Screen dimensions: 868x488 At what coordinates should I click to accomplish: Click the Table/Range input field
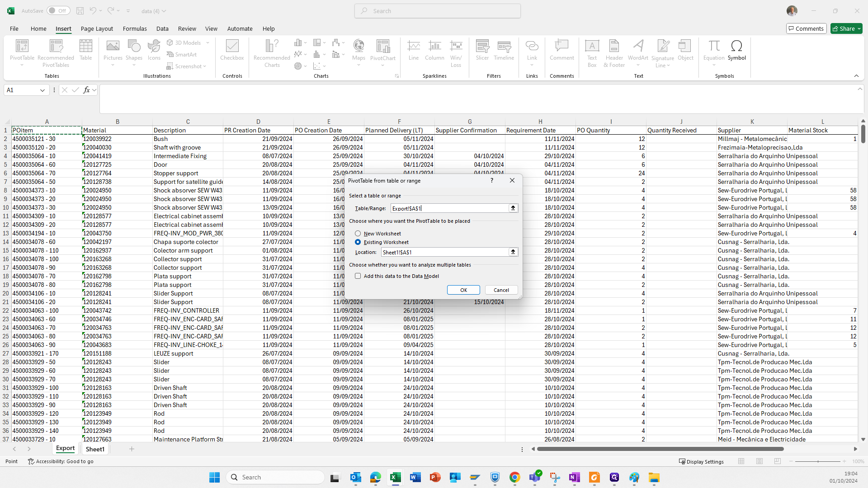click(x=449, y=208)
